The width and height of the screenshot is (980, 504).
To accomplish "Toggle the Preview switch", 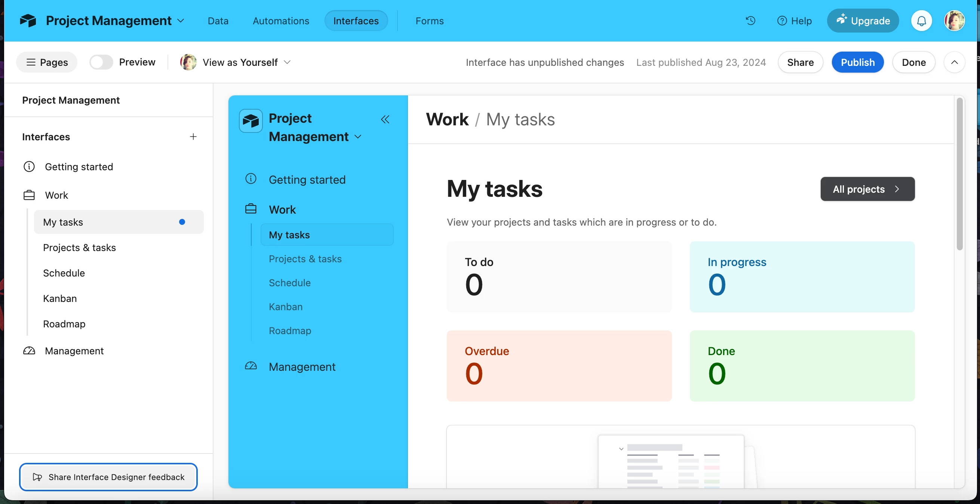I will point(101,62).
